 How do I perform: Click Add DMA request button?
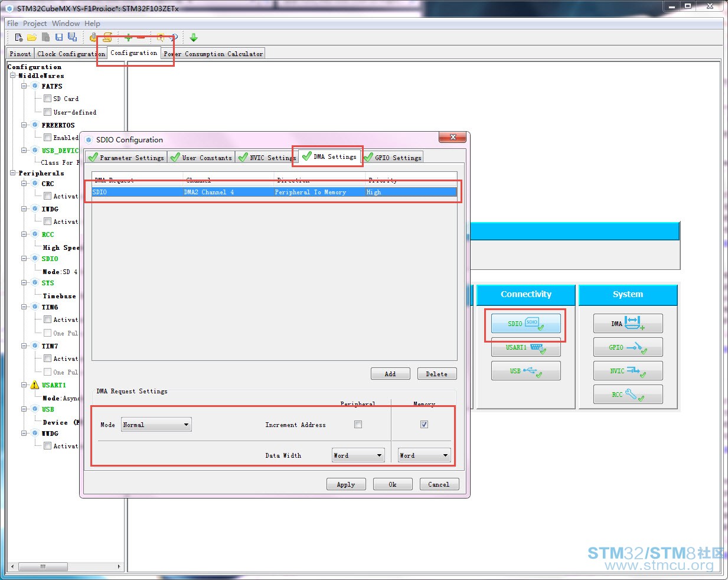pos(390,374)
